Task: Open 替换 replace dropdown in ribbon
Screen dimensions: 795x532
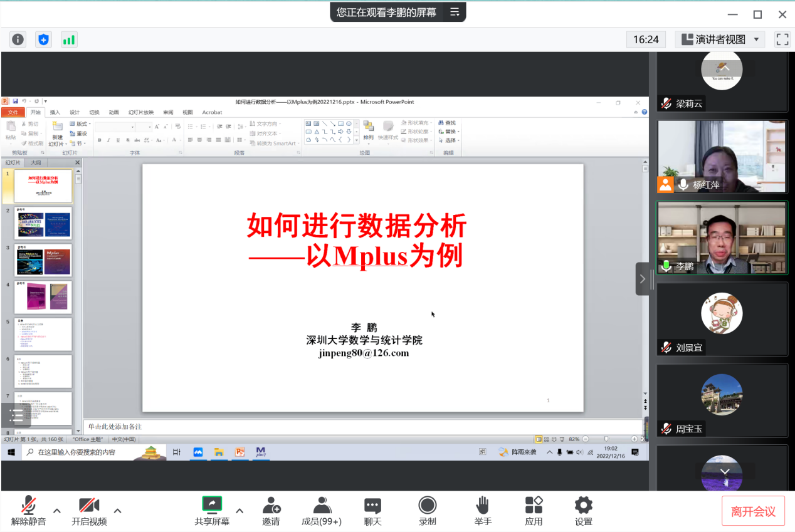Action: tap(449, 132)
